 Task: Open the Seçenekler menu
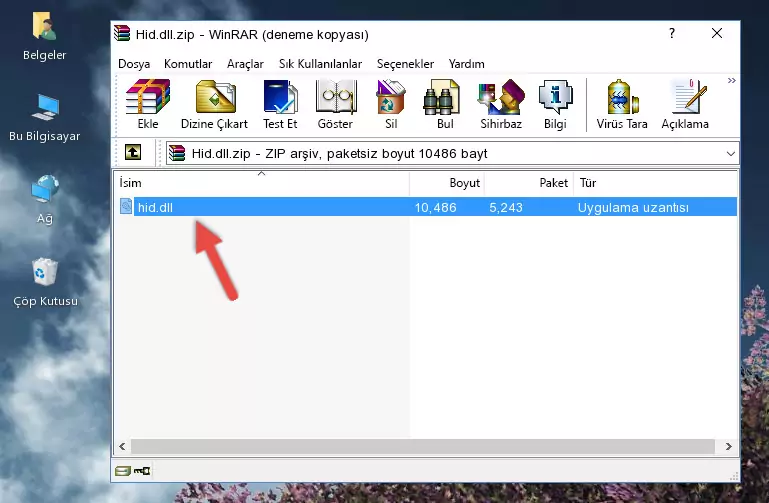(x=405, y=64)
